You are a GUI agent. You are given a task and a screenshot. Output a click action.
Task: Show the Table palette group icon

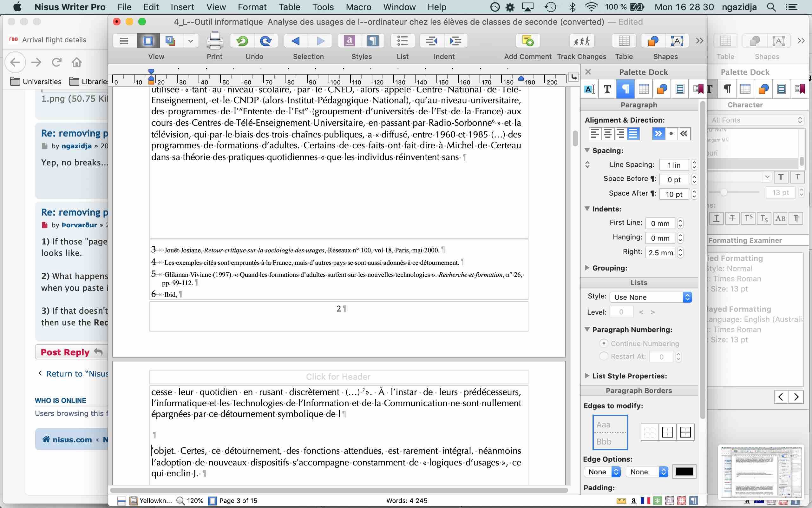644,89
